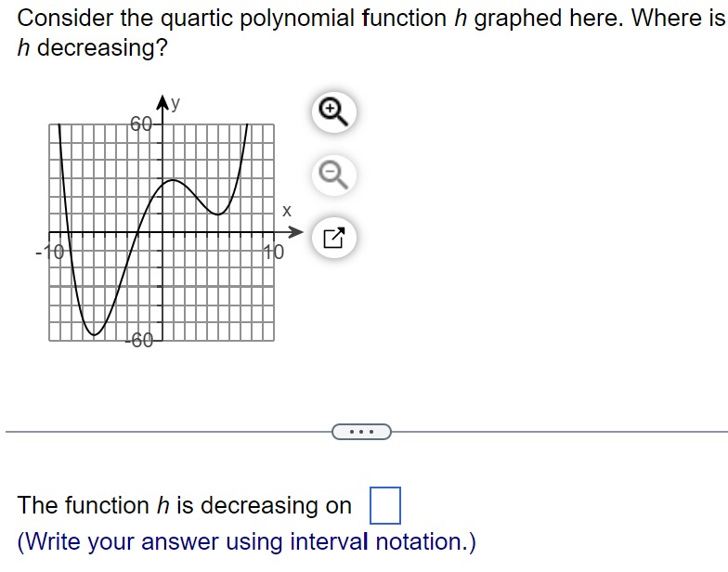
Task: Open the graph in a pop-out window
Action: [x=334, y=238]
